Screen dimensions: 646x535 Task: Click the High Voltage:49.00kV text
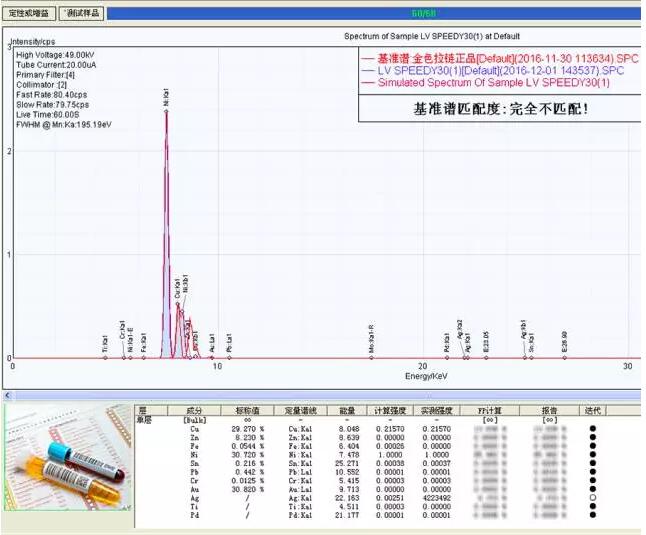pos(55,55)
